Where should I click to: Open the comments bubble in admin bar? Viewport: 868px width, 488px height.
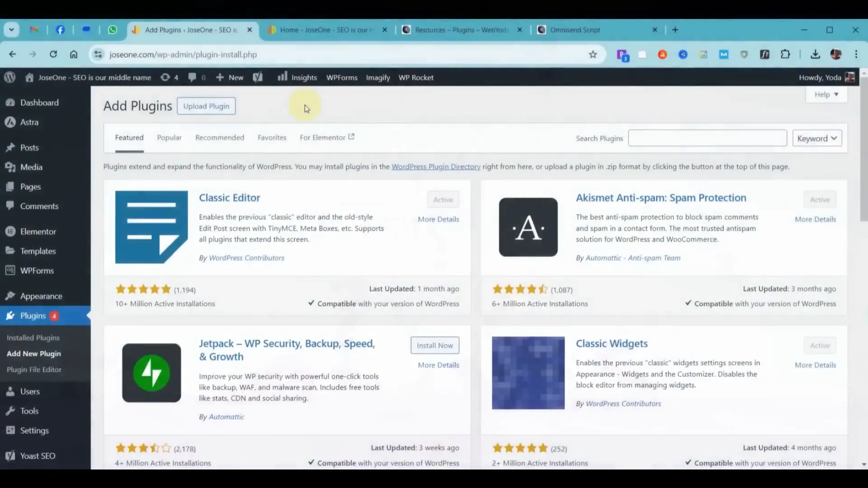pyautogui.click(x=196, y=77)
